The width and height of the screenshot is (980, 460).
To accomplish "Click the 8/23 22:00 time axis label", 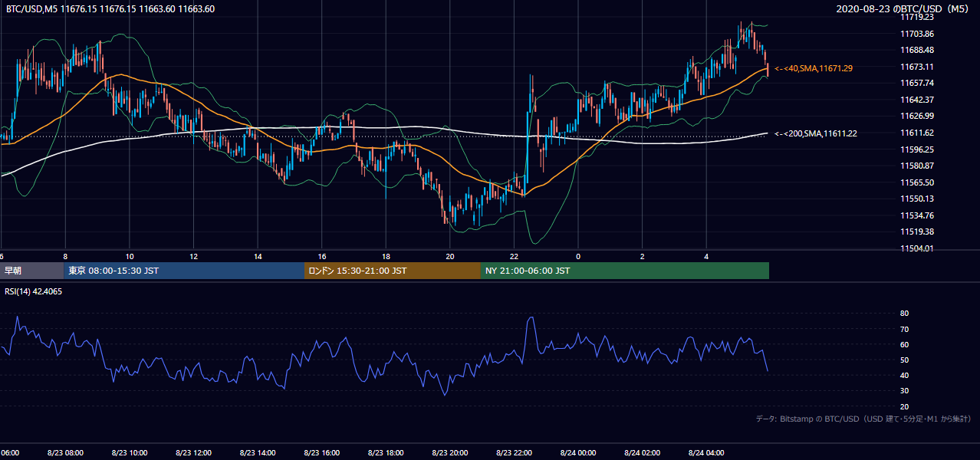I will pos(515,453).
